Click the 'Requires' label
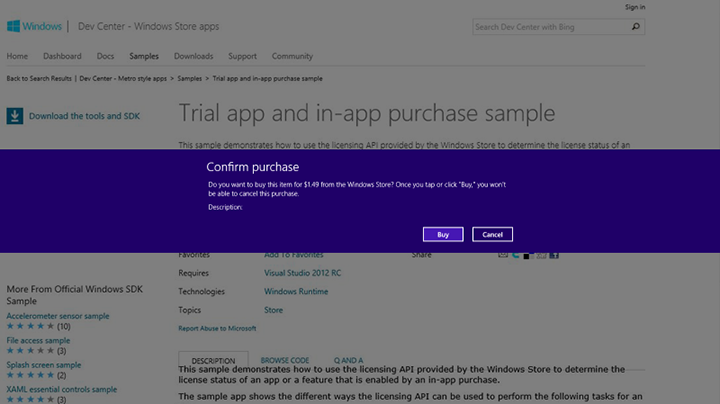The height and width of the screenshot is (404, 720). [x=193, y=273]
